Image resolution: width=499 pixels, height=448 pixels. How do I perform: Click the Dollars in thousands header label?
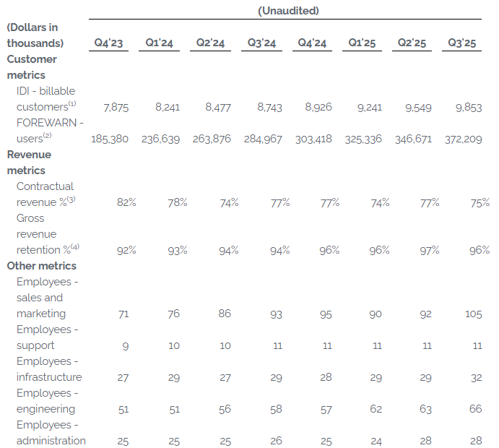coord(35,35)
